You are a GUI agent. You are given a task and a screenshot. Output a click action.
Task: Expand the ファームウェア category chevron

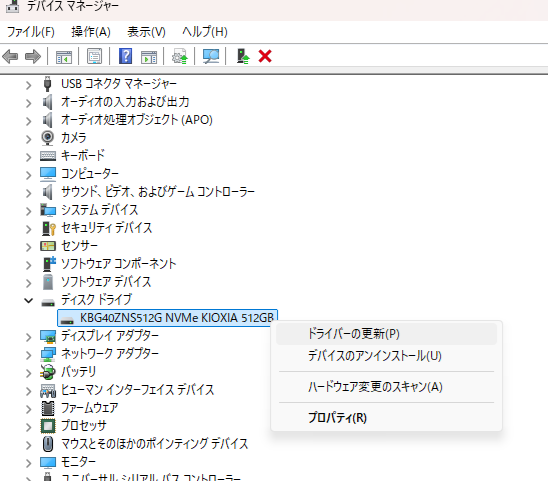(x=29, y=409)
